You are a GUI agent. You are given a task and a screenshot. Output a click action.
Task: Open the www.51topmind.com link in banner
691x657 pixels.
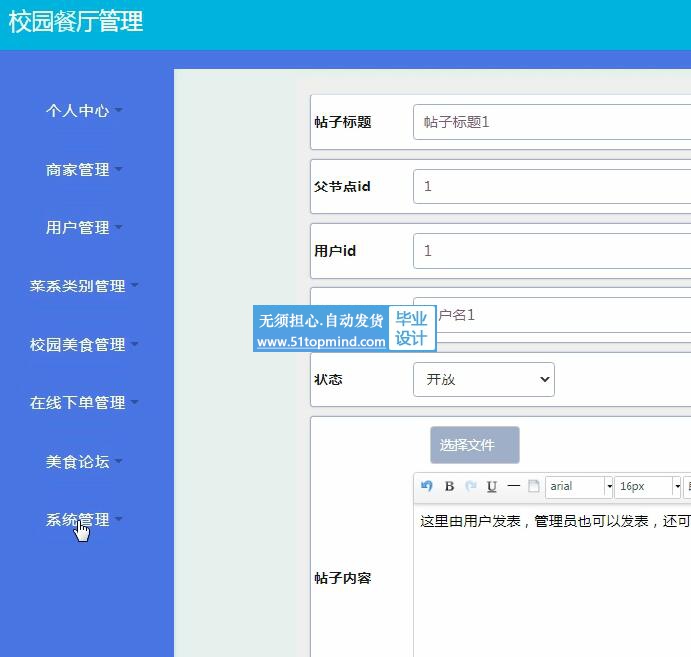tap(321, 341)
